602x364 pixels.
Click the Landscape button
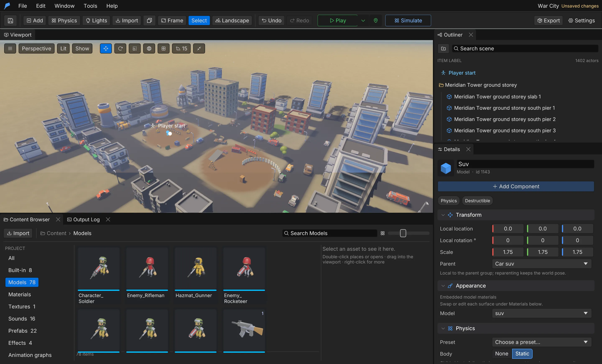(232, 20)
